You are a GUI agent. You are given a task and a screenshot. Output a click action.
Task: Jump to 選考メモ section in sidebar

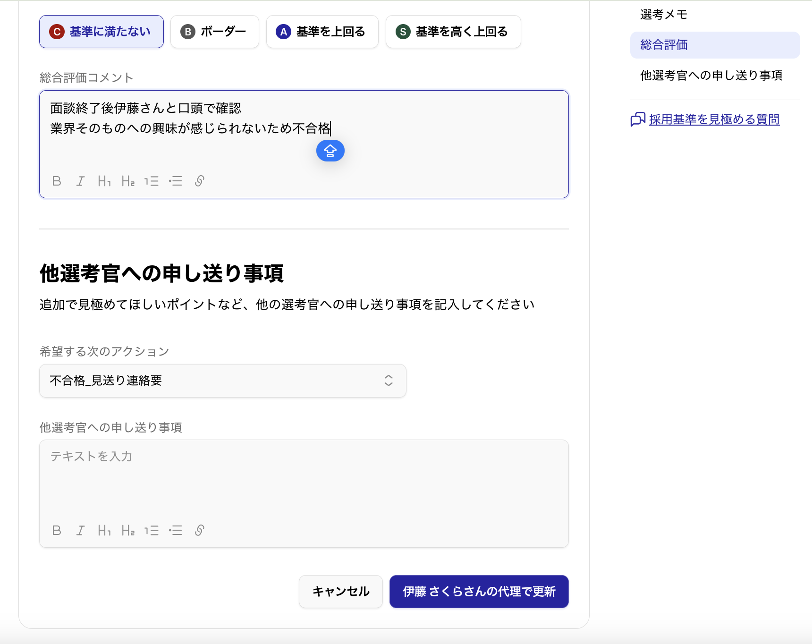click(x=664, y=15)
